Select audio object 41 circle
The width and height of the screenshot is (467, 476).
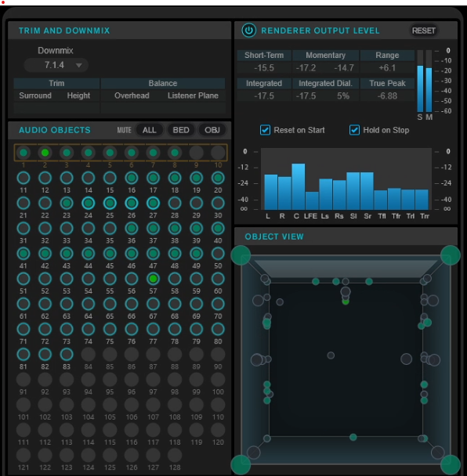(24, 254)
